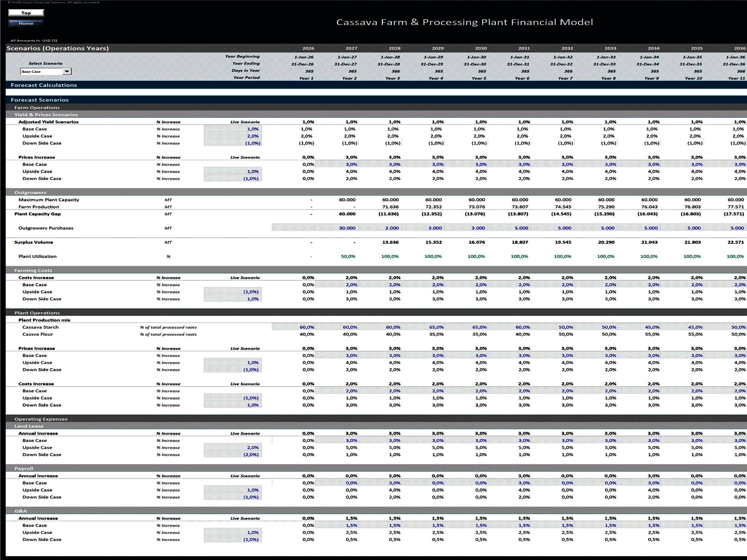Open the Select Scenario dropdown arrow
The height and width of the screenshot is (560, 747).
pos(67,72)
